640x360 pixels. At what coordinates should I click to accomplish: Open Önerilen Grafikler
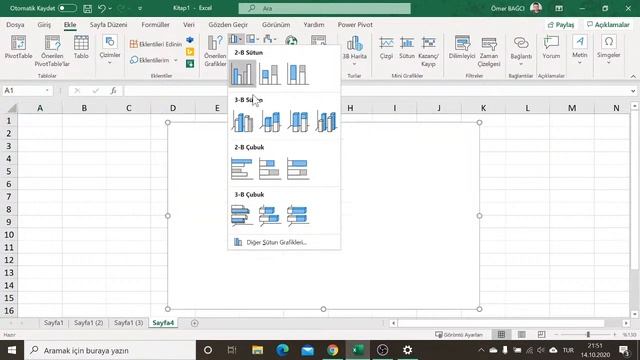pyautogui.click(x=215, y=51)
